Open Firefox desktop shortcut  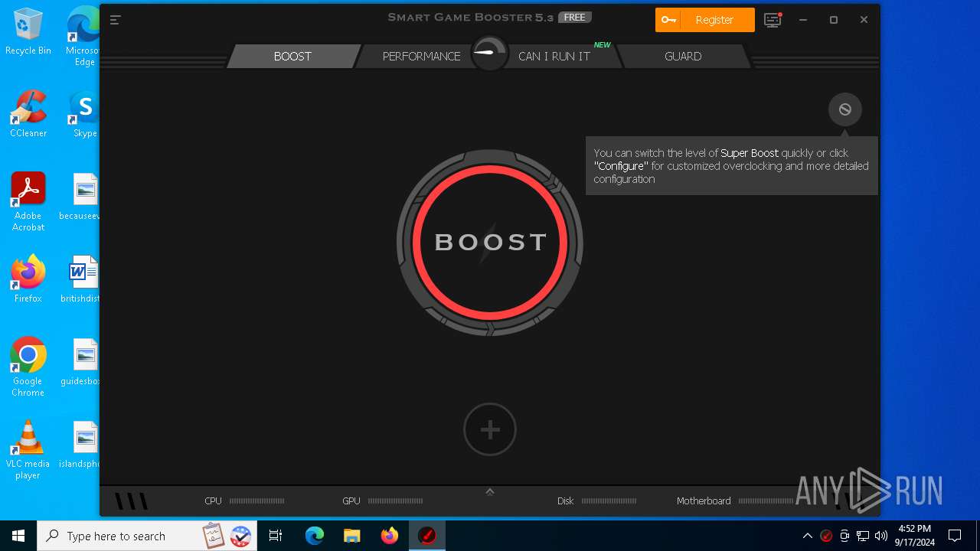pyautogui.click(x=28, y=279)
